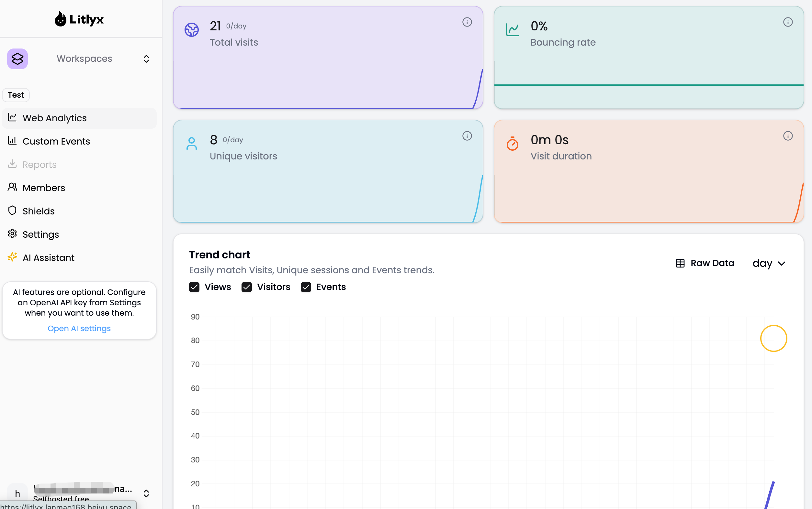Click the Shields shield icon in sidebar

[x=13, y=211]
